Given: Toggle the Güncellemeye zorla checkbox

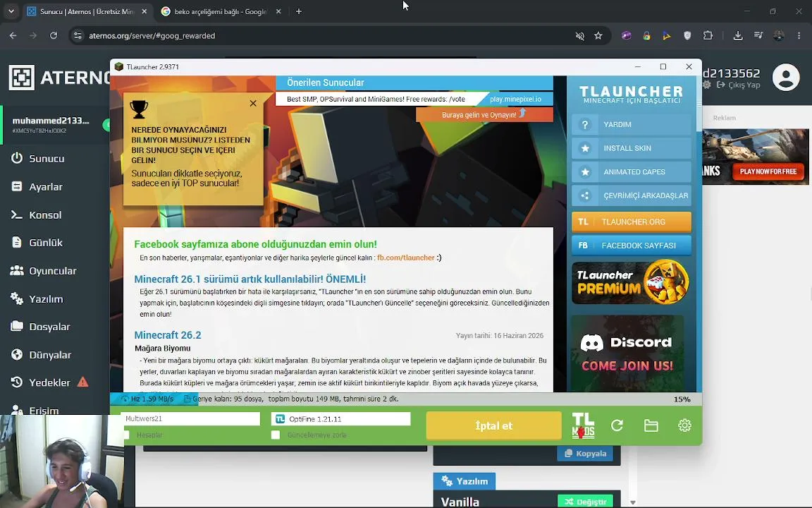Looking at the screenshot, I should [276, 435].
